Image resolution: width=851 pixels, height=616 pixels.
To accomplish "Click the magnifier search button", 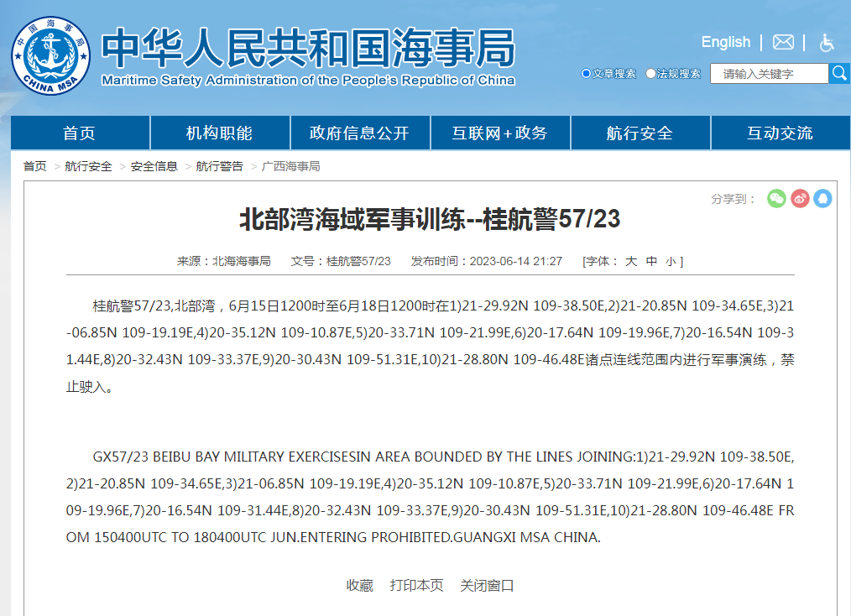I will (839, 73).
